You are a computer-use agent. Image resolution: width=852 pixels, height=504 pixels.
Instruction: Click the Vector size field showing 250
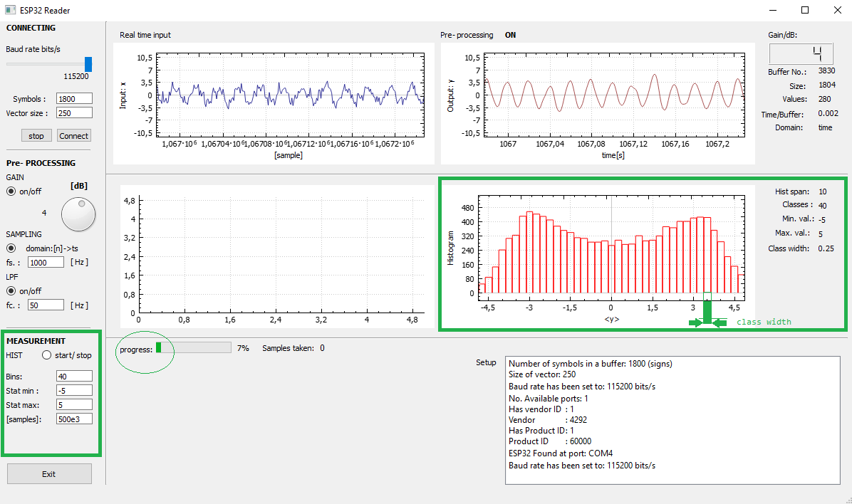74,113
